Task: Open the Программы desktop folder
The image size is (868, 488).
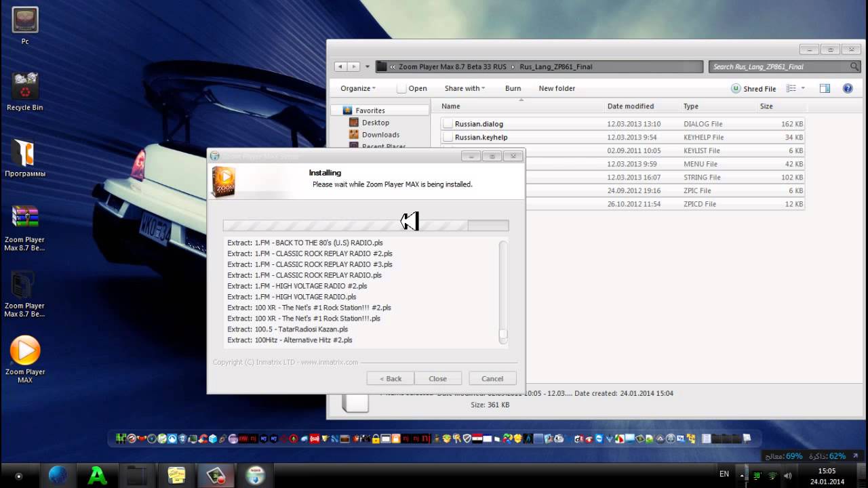Action: pyautogui.click(x=25, y=159)
